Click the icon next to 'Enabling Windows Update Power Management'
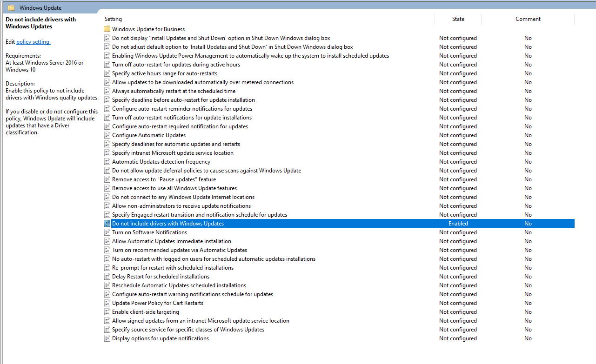The height and width of the screenshot is (364, 596). 107,56
